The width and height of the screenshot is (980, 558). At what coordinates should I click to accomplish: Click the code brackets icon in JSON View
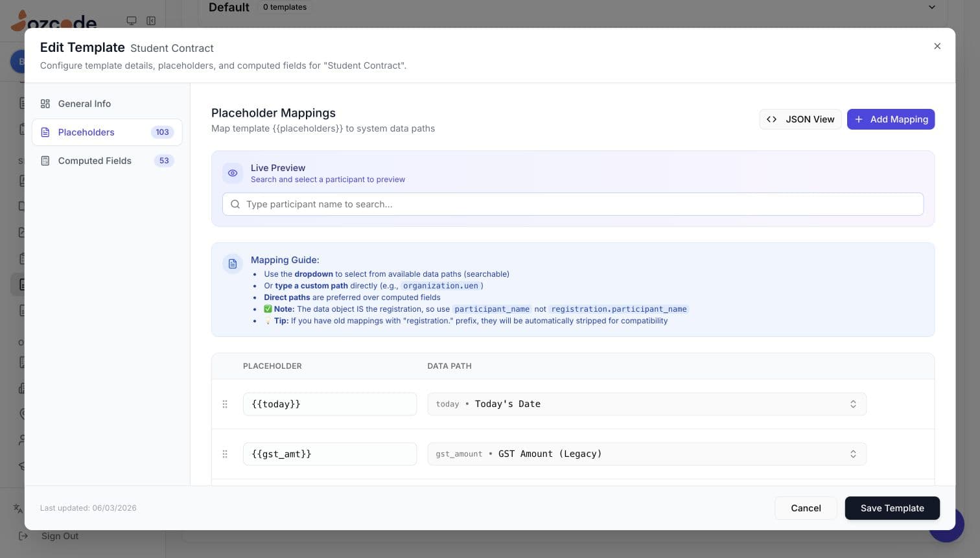[771, 119]
